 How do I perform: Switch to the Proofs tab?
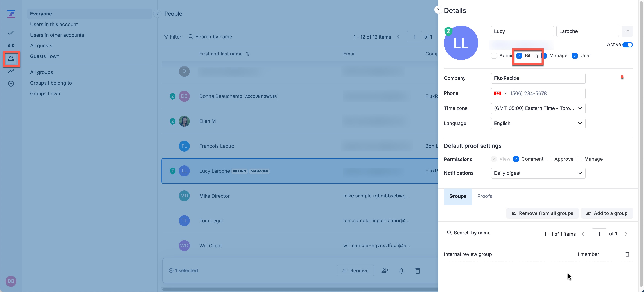pos(485,196)
